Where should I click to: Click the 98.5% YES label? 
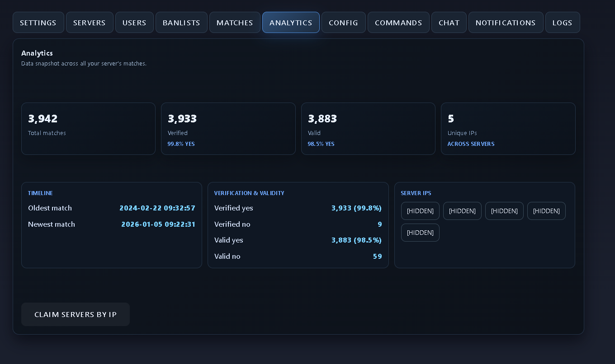coord(321,144)
